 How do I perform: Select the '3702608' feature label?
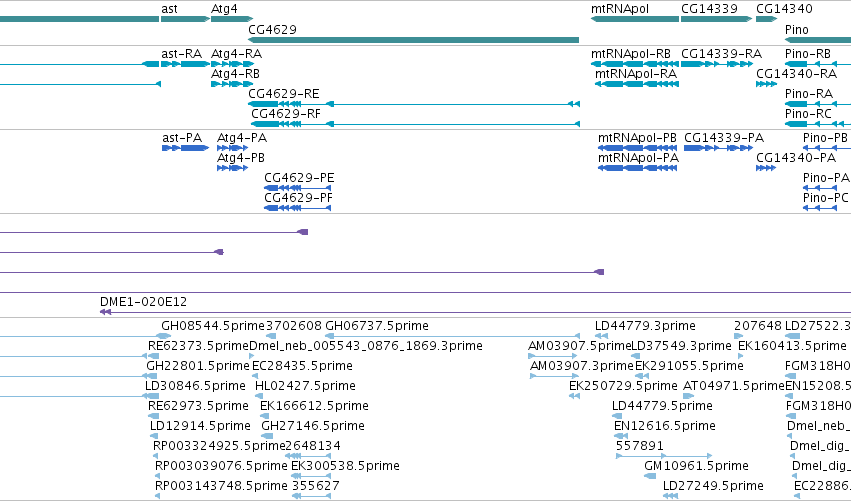(x=293, y=326)
